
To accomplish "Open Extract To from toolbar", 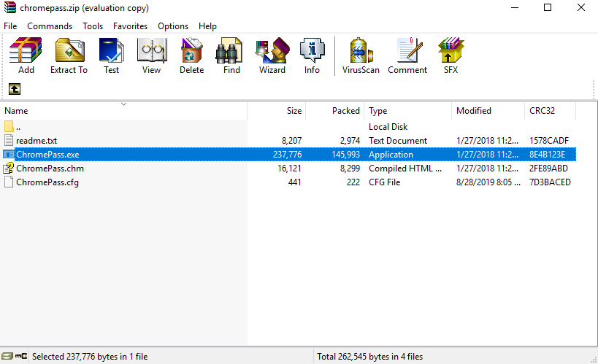I will [x=69, y=55].
